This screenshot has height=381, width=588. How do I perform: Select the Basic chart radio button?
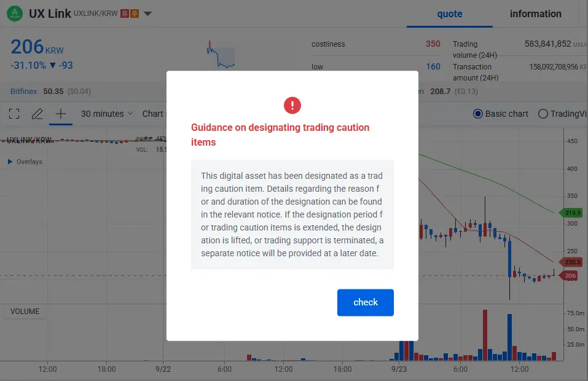(x=478, y=114)
